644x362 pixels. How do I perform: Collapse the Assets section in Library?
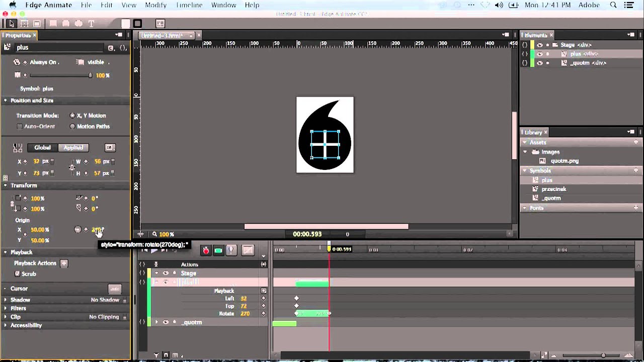coord(525,142)
